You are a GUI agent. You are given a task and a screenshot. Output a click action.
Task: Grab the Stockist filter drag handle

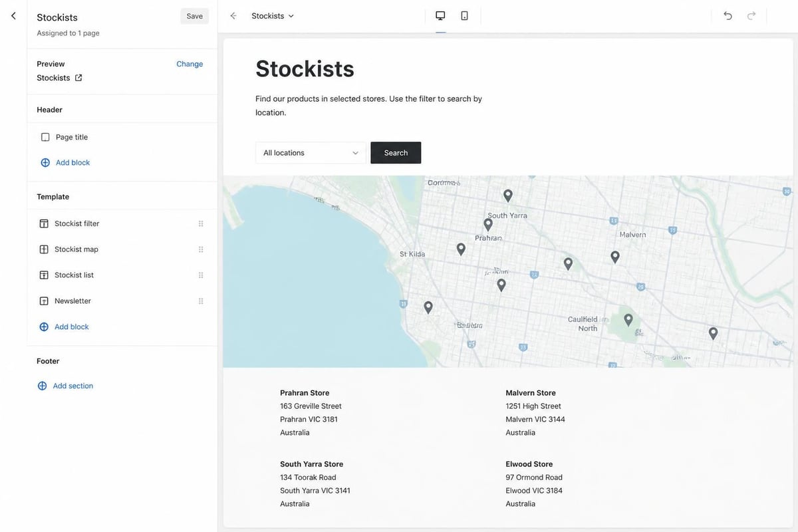[x=201, y=223]
